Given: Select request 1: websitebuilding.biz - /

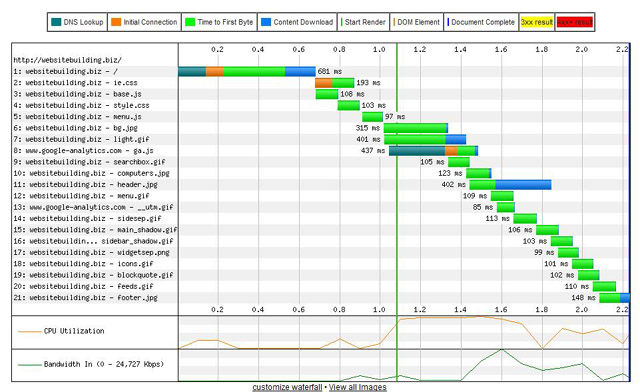Looking at the screenshot, I should click(66, 71).
